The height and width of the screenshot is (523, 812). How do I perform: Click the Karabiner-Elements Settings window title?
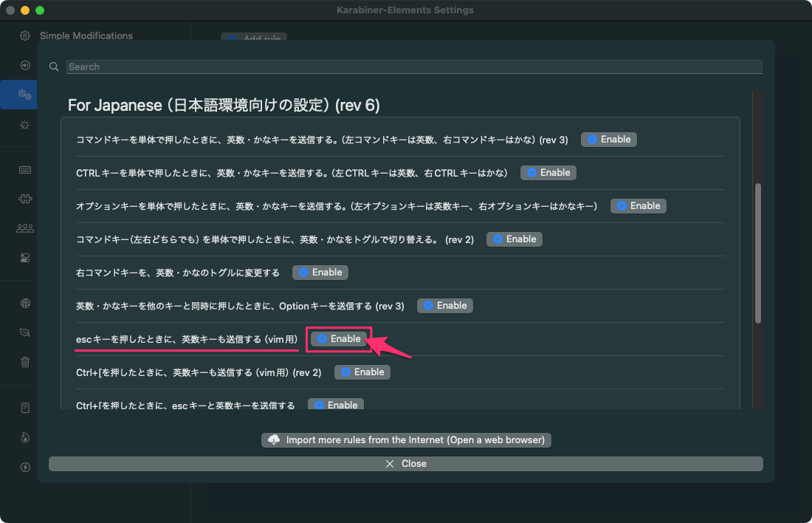(x=405, y=10)
